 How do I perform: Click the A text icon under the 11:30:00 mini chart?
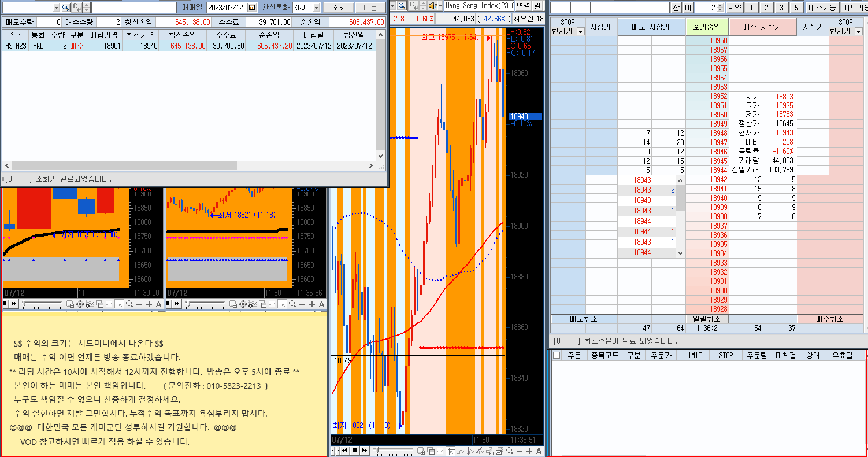(x=158, y=304)
